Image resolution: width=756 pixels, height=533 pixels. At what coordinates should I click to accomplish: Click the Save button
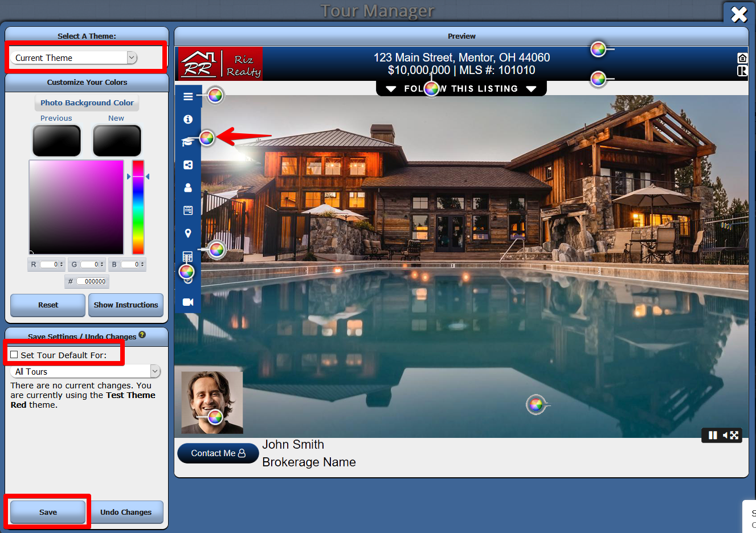pyautogui.click(x=48, y=512)
